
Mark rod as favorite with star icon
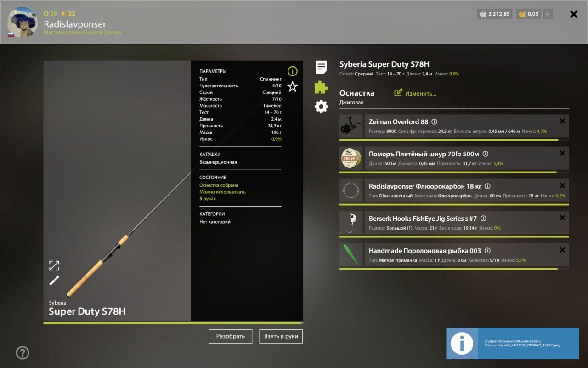pyautogui.click(x=293, y=86)
